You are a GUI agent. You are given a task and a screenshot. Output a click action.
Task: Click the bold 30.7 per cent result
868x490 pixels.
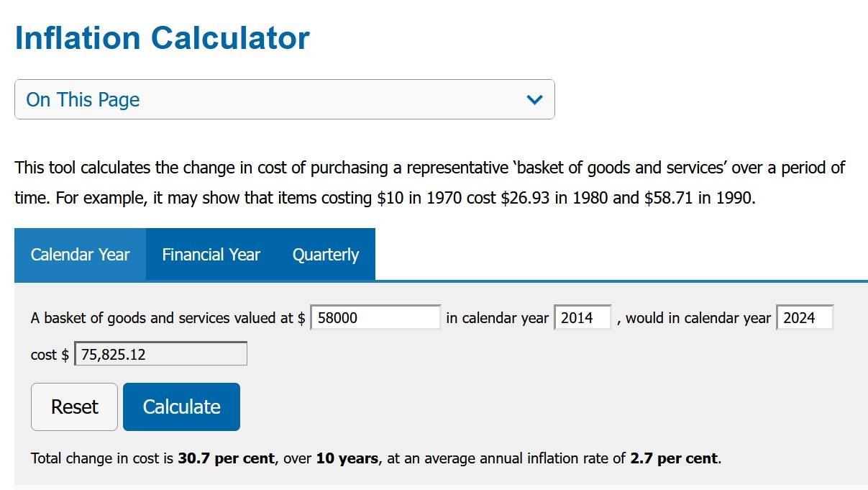pyautogui.click(x=226, y=458)
